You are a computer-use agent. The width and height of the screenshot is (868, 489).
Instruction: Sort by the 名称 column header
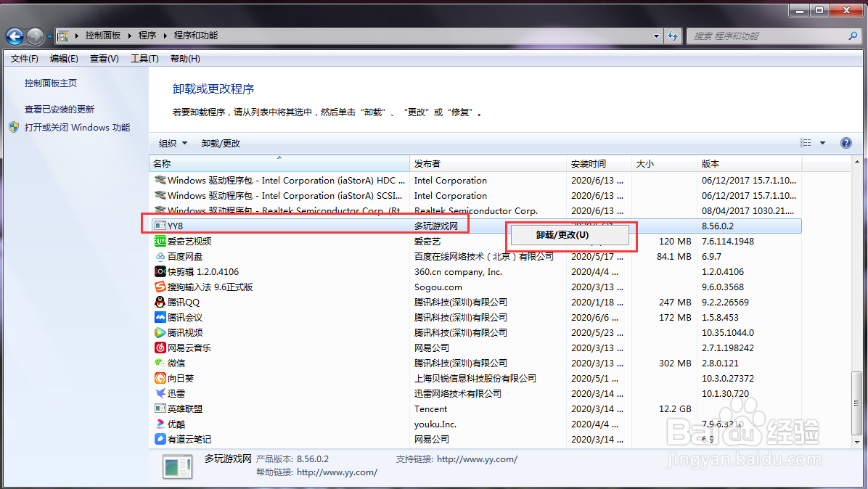pos(279,164)
